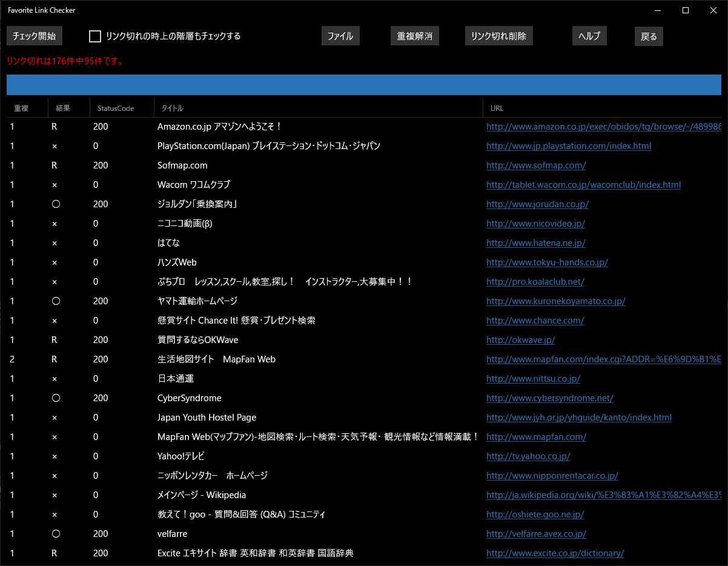This screenshot has height=566, width=728.
Task: Select the Yahoo!テレビ title
Action: tap(181, 456)
